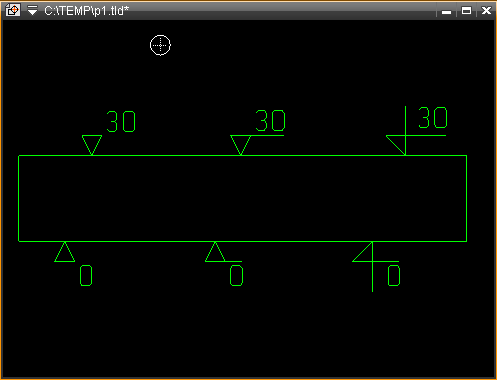Image resolution: width=497 pixels, height=380 pixels.
Task: Select the green rectangle's left edge
Action: click(x=19, y=198)
